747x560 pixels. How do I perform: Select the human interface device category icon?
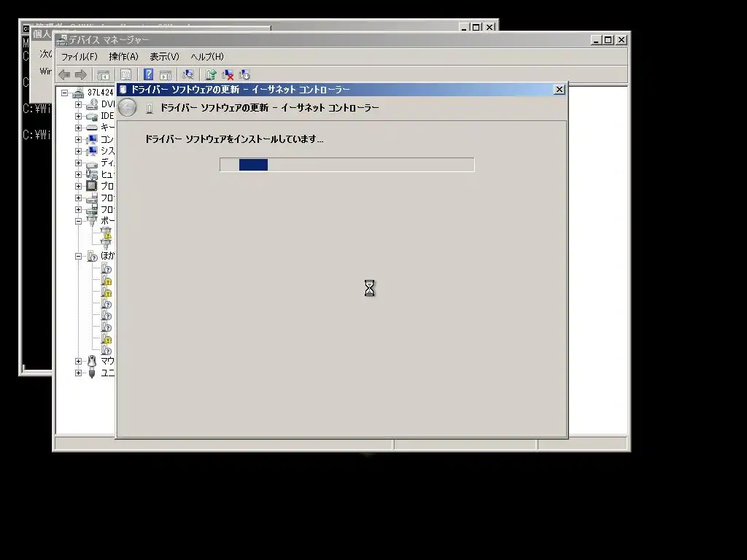[x=92, y=174]
